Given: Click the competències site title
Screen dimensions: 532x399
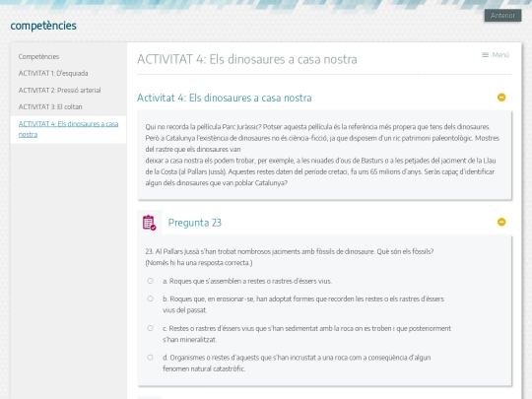Looking at the screenshot, I should (43, 26).
